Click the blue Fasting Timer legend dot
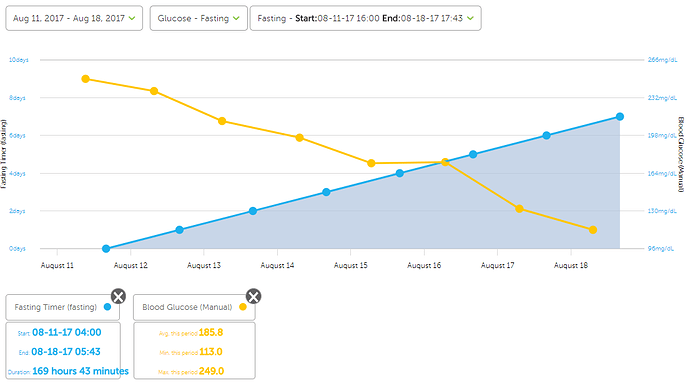The width and height of the screenshot is (690, 382). [107, 307]
